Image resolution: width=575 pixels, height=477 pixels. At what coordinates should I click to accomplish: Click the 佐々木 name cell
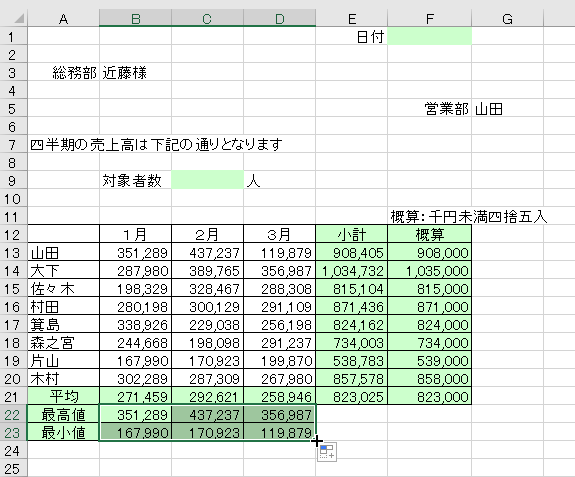tap(63, 288)
